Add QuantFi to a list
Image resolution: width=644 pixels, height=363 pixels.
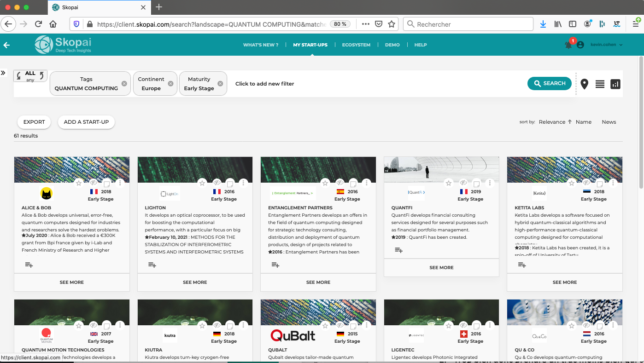click(x=399, y=250)
